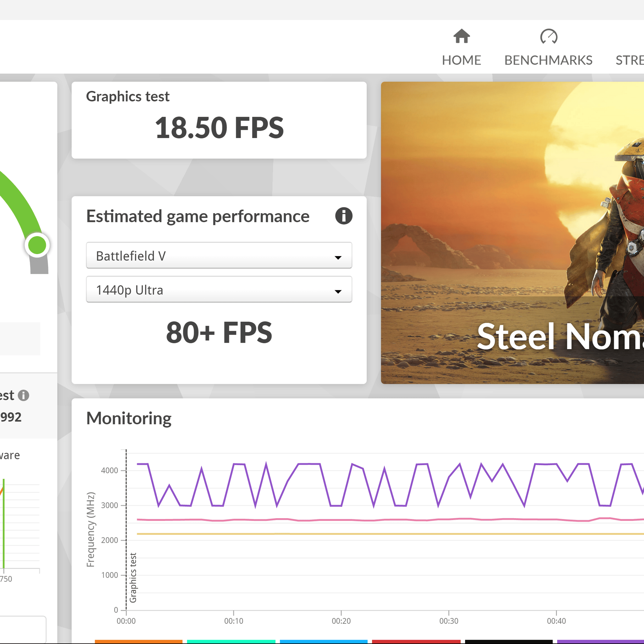Select the 80+ FPS estimated result
Screen dimensions: 644x644
219,332
